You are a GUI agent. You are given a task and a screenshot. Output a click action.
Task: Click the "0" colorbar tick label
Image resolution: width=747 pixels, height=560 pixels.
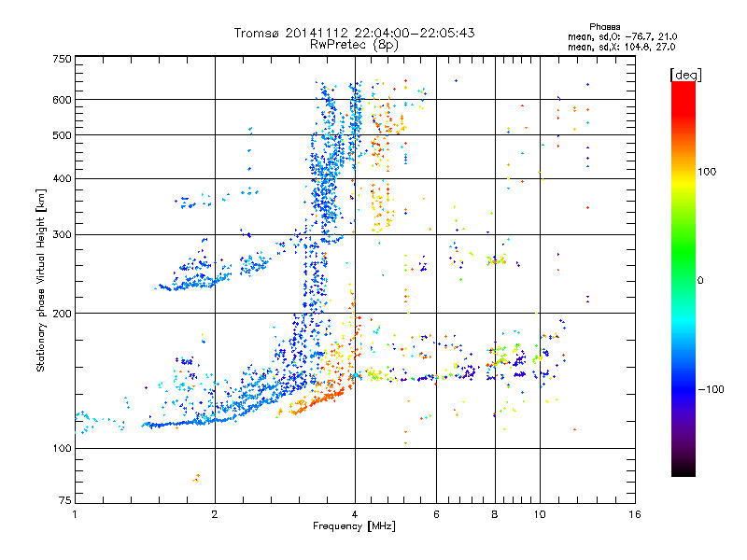(x=700, y=280)
